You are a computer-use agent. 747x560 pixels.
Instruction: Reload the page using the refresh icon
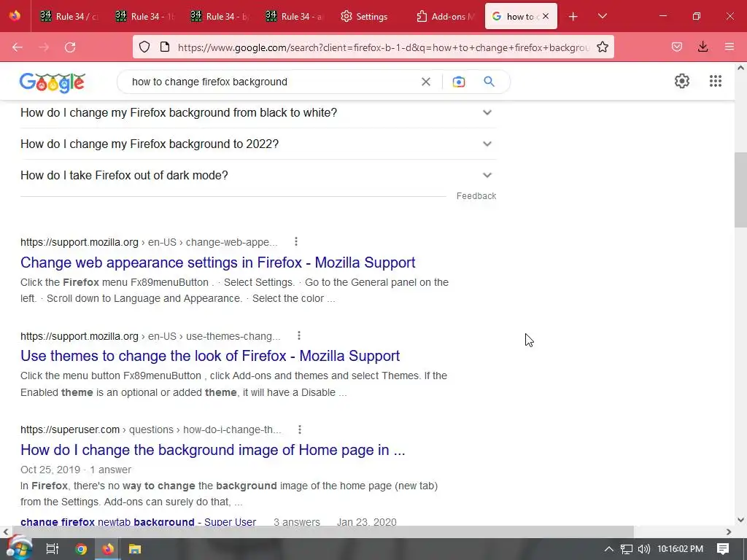(70, 47)
